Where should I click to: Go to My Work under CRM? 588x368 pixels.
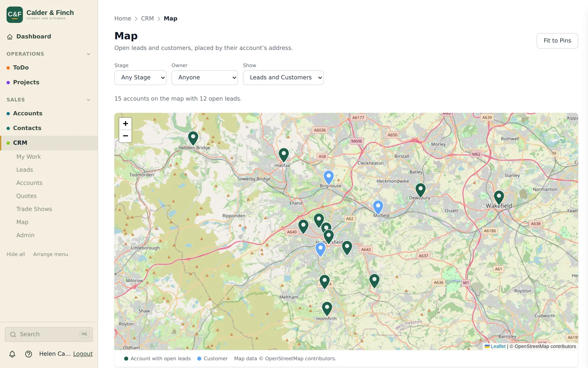tap(29, 157)
